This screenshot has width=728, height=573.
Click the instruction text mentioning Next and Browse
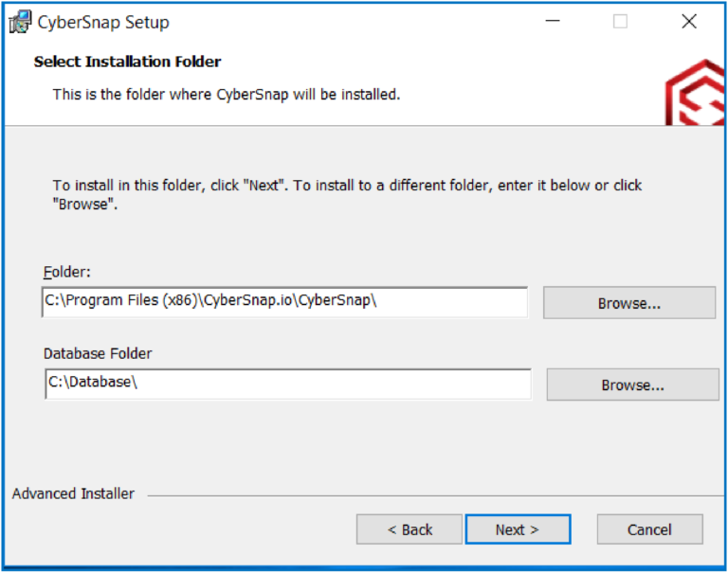click(347, 194)
